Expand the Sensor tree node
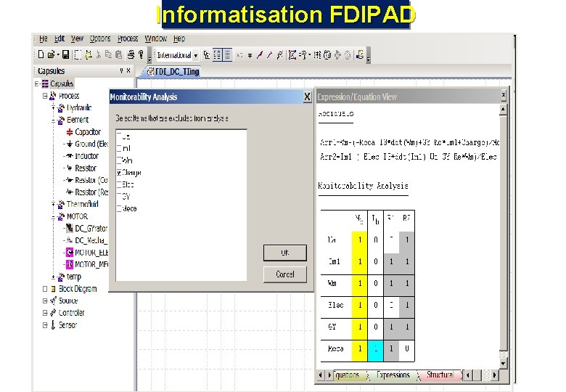 pos(45,325)
